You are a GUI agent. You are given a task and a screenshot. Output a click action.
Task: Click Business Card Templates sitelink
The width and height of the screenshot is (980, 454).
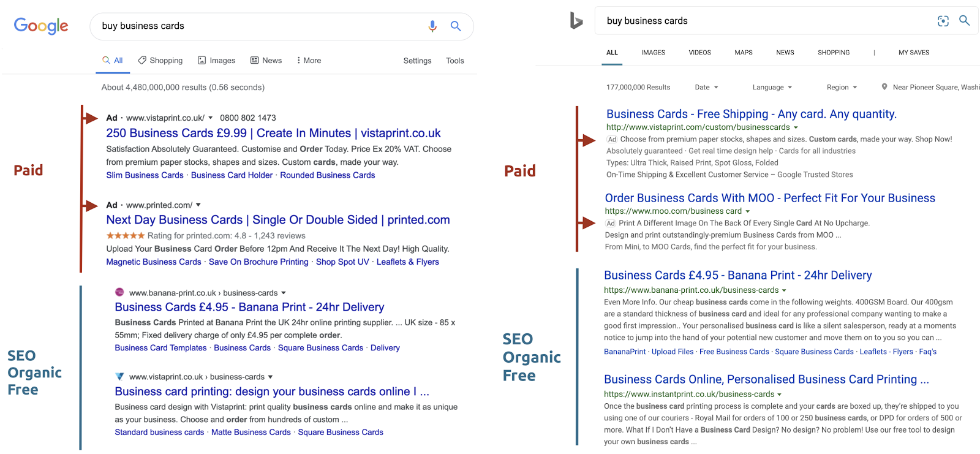tap(160, 348)
